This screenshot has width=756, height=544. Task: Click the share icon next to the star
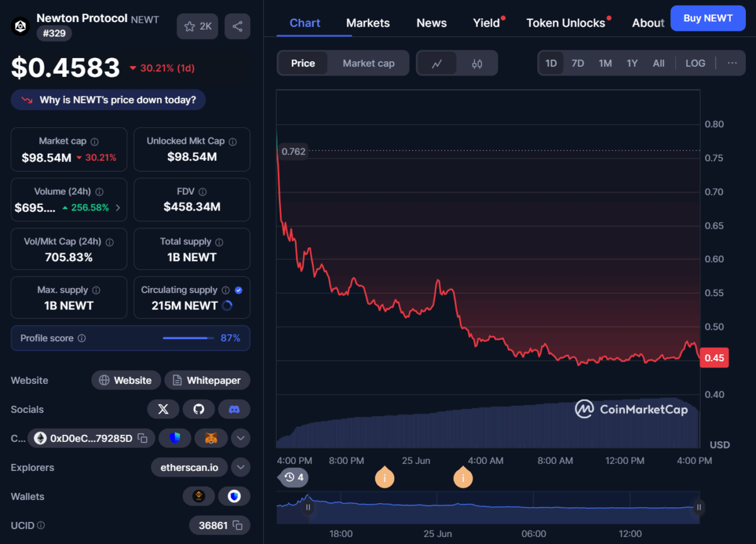238,26
